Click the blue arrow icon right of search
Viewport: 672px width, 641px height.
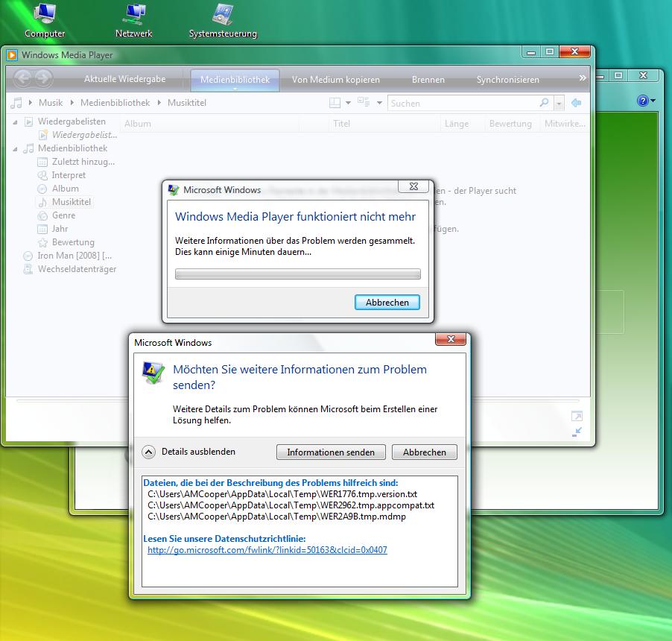click(x=577, y=103)
